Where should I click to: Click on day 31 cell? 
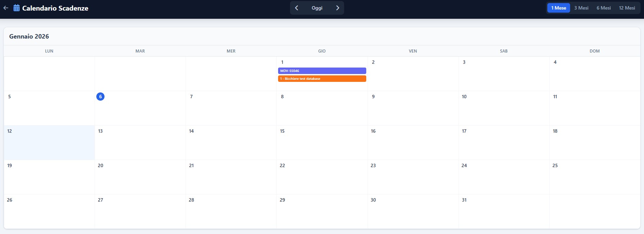(x=503, y=211)
